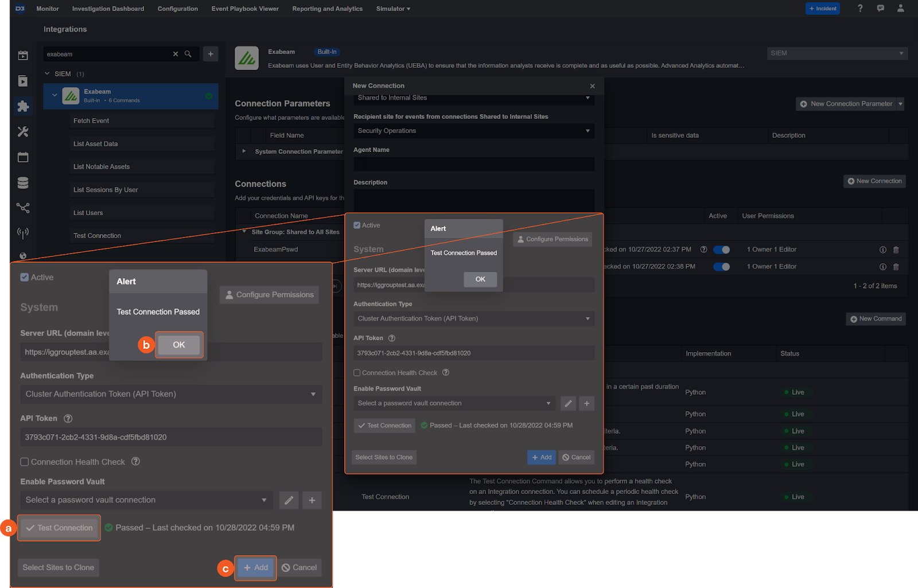This screenshot has width=918, height=588.
Task: Open Investigation Dashboard from top menu
Action: click(108, 9)
